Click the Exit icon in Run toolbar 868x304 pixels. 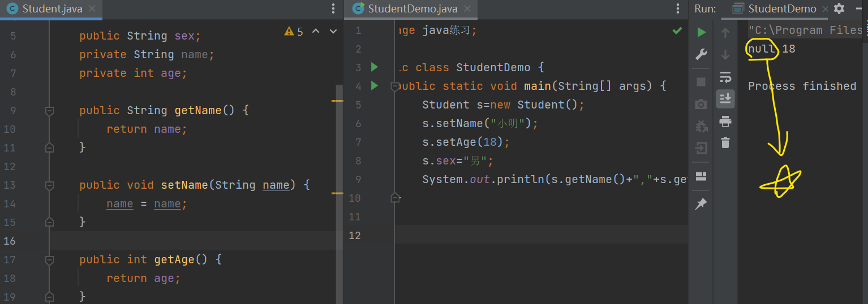[x=701, y=149]
